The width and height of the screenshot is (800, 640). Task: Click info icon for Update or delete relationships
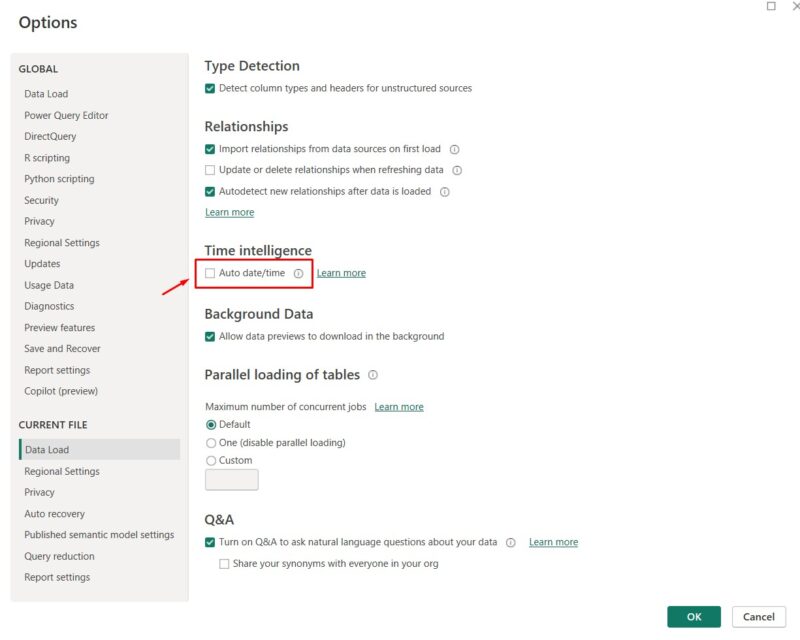[x=457, y=171]
